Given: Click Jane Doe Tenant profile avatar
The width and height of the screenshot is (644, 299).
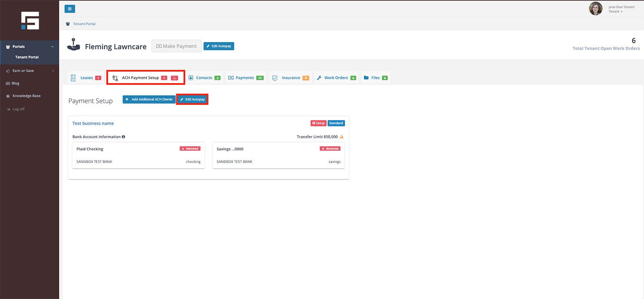Looking at the screenshot, I should (x=595, y=9).
